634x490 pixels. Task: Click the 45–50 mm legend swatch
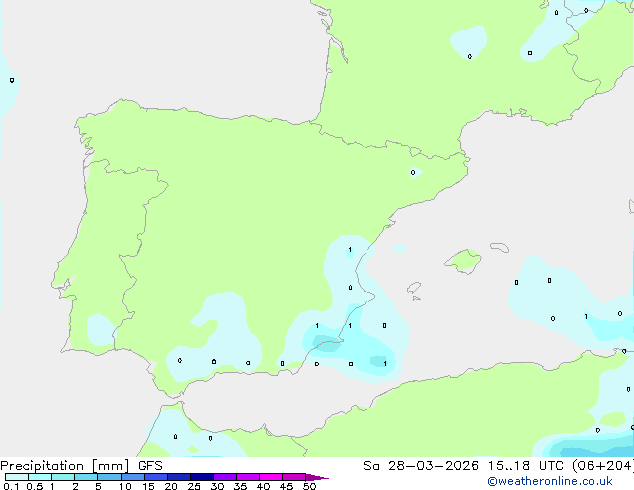294,477
